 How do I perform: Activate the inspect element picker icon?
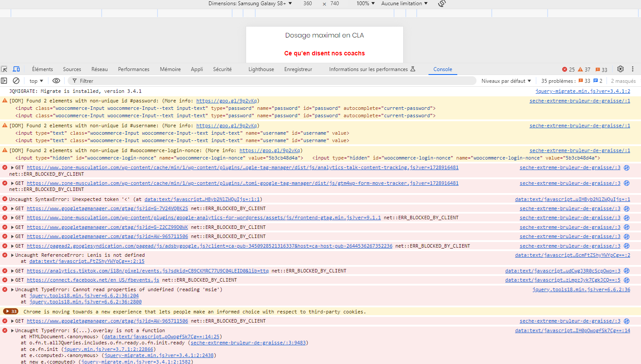(4, 69)
